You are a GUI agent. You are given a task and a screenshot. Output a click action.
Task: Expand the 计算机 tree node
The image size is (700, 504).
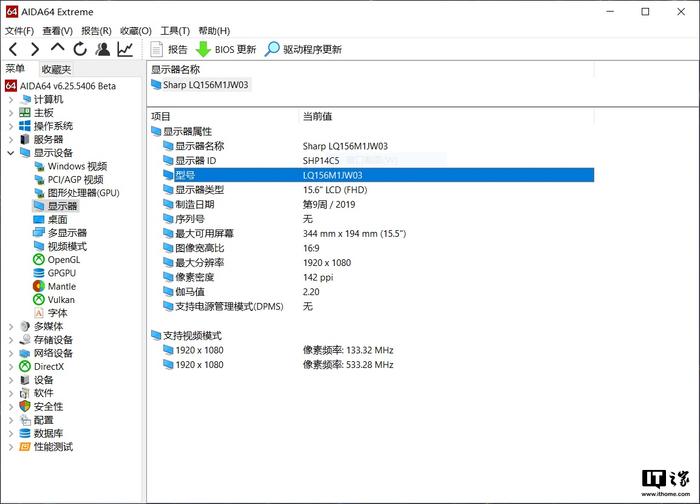tap(11, 100)
